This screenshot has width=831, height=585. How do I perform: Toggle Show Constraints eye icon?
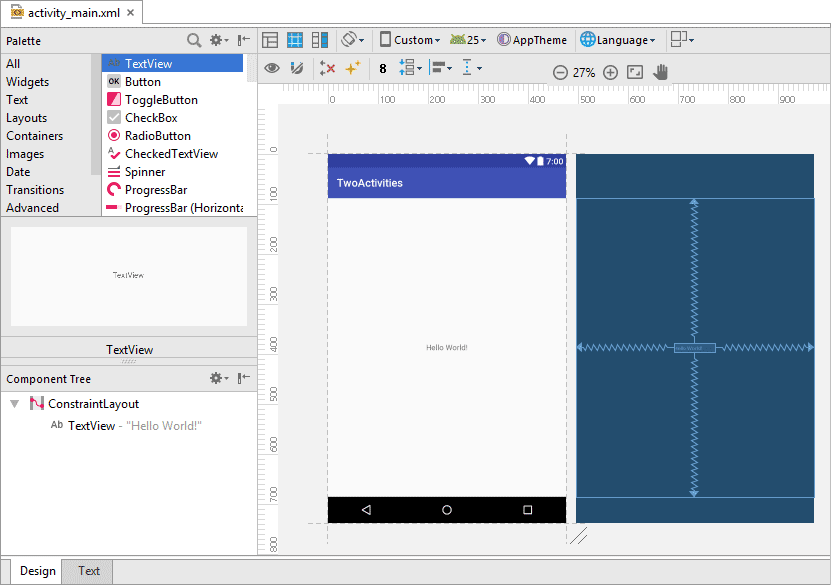click(271, 69)
